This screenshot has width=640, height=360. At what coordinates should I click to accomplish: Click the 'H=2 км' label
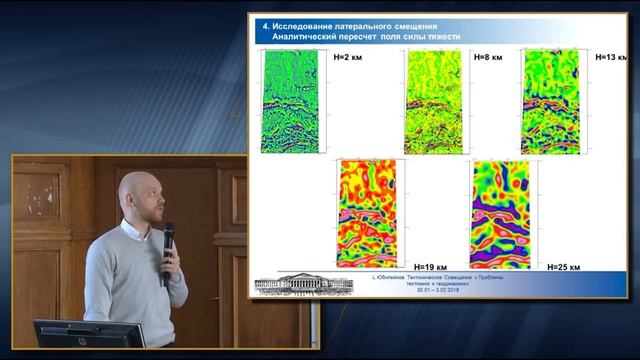click(348, 57)
